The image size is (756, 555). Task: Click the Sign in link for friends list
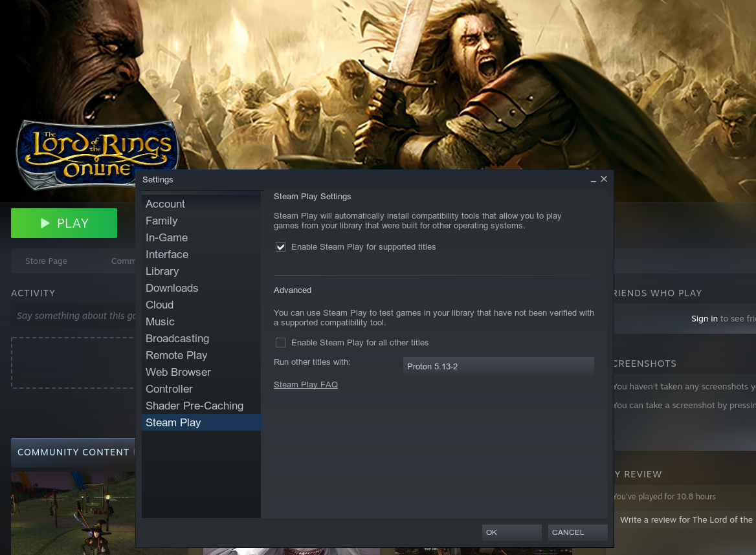click(x=704, y=318)
